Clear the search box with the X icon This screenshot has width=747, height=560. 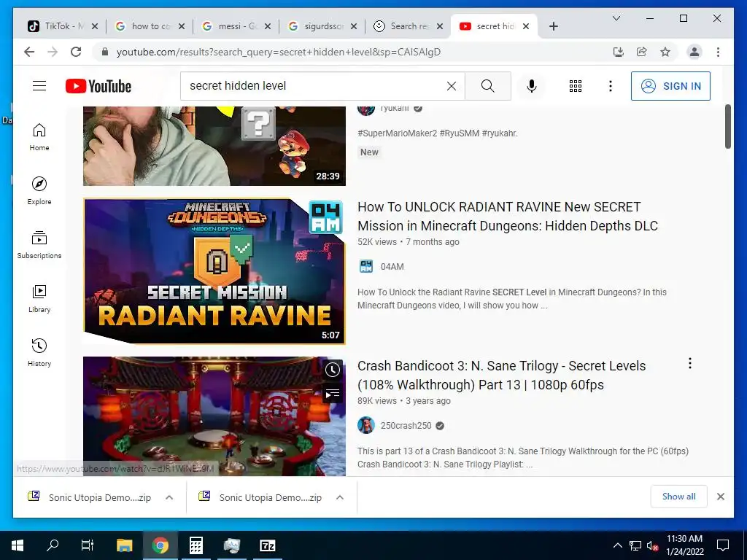(451, 86)
